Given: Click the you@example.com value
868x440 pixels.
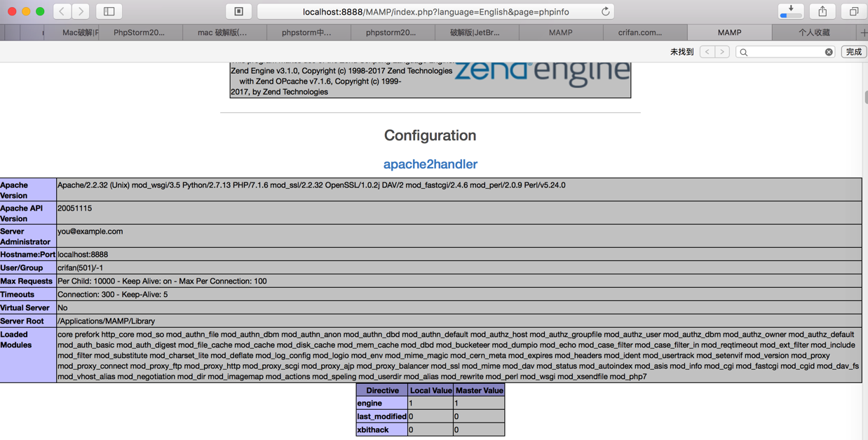Looking at the screenshot, I should pyautogui.click(x=90, y=232).
